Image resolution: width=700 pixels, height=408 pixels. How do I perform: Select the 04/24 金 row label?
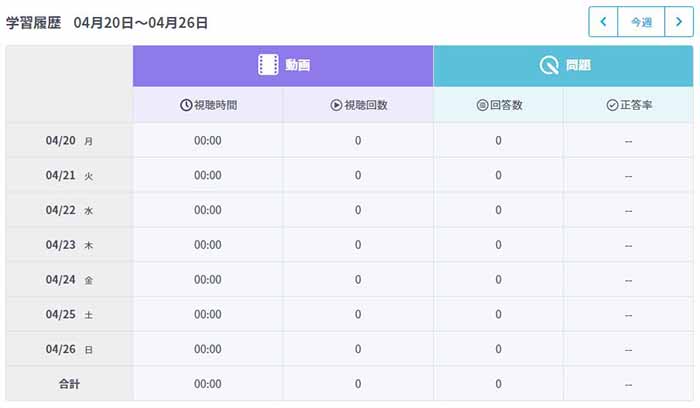pyautogui.click(x=69, y=280)
